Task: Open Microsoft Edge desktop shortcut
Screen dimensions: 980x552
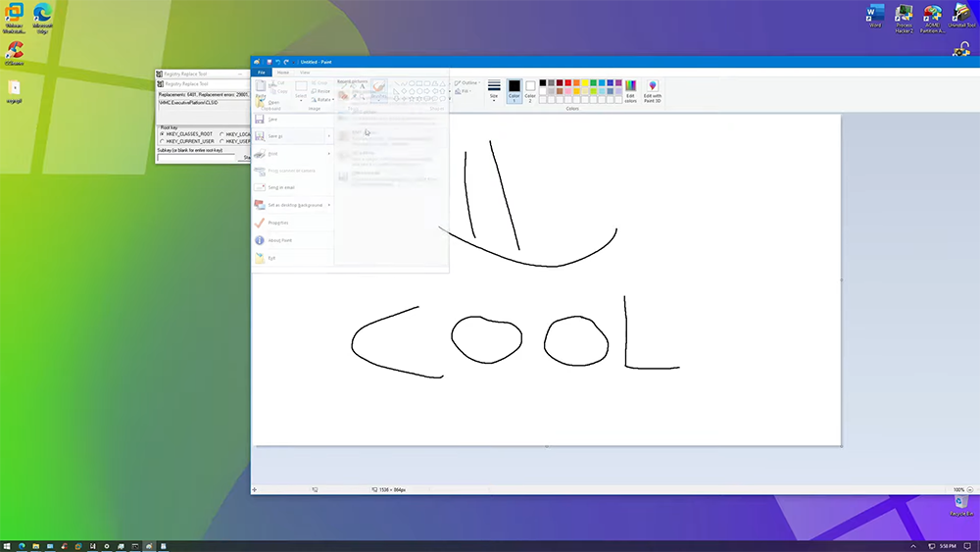Action: (42, 18)
